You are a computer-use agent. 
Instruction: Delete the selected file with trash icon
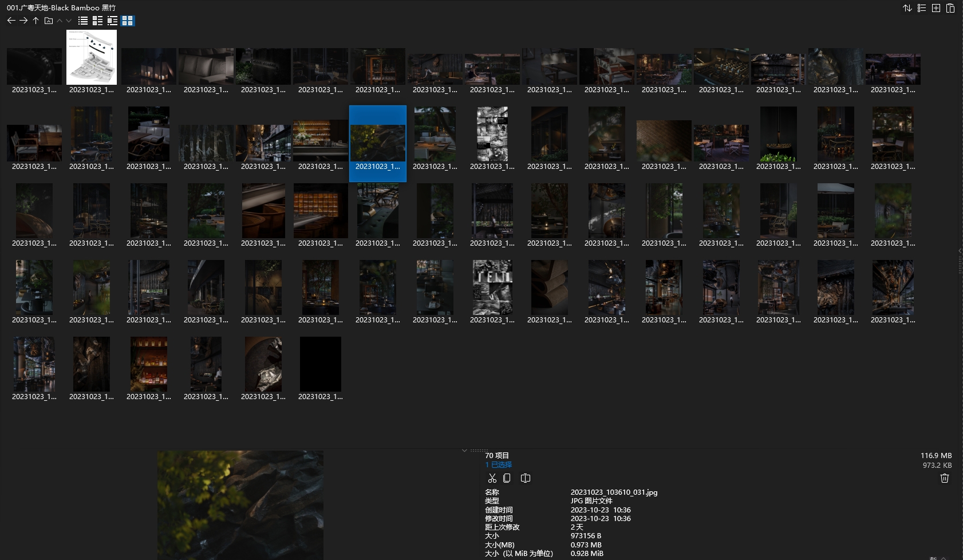pyautogui.click(x=945, y=478)
